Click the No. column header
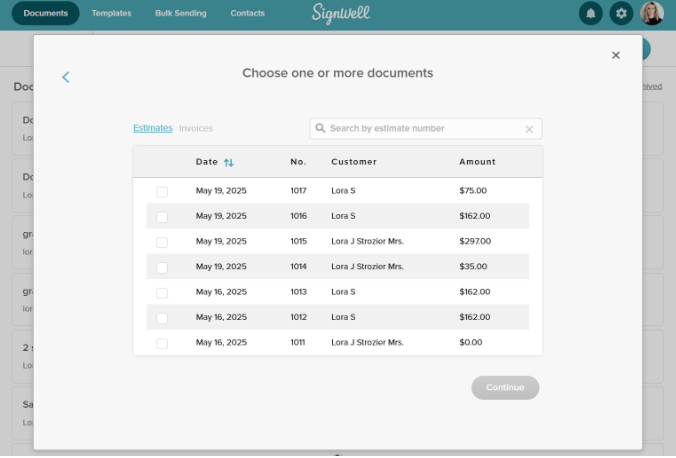The width and height of the screenshot is (676, 458). click(298, 162)
